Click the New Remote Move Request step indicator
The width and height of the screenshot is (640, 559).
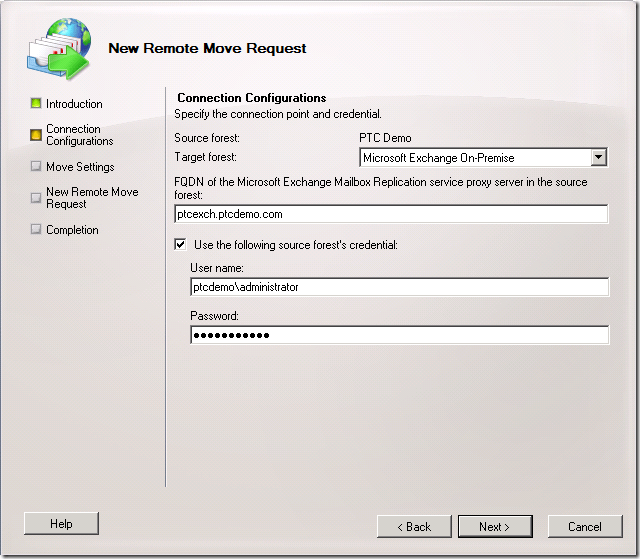[x=36, y=197]
